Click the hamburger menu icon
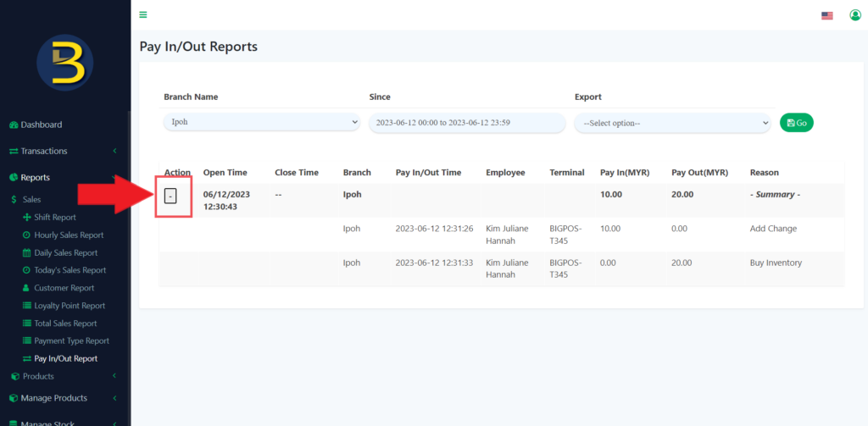The height and width of the screenshot is (426, 868). pos(143,14)
